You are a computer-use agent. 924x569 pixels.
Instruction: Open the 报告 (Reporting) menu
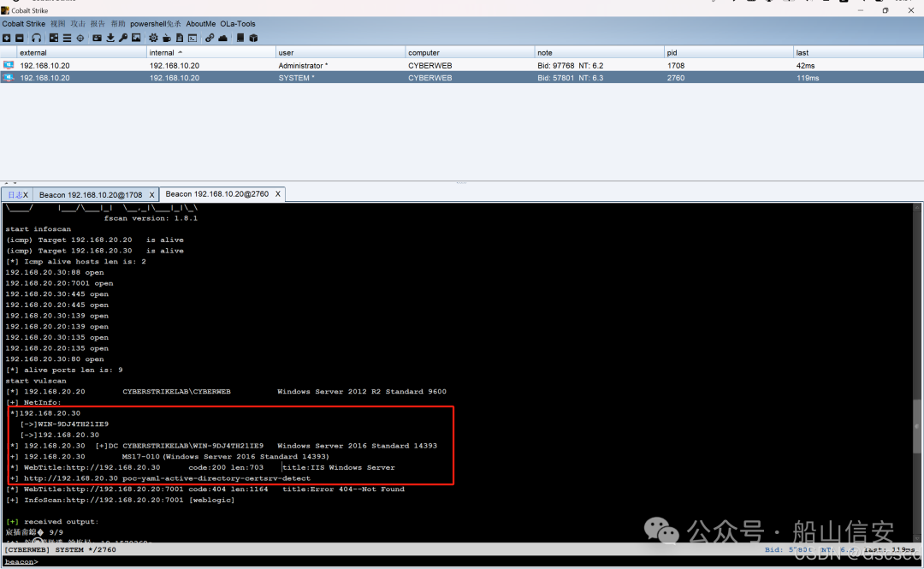[x=98, y=24]
